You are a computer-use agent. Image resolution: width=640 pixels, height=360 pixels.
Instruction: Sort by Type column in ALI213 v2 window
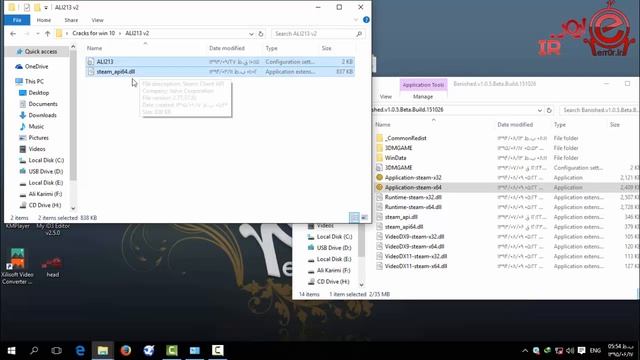click(271, 48)
